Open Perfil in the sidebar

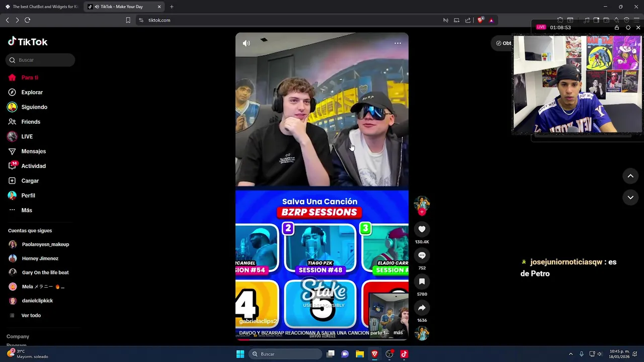point(22,195)
